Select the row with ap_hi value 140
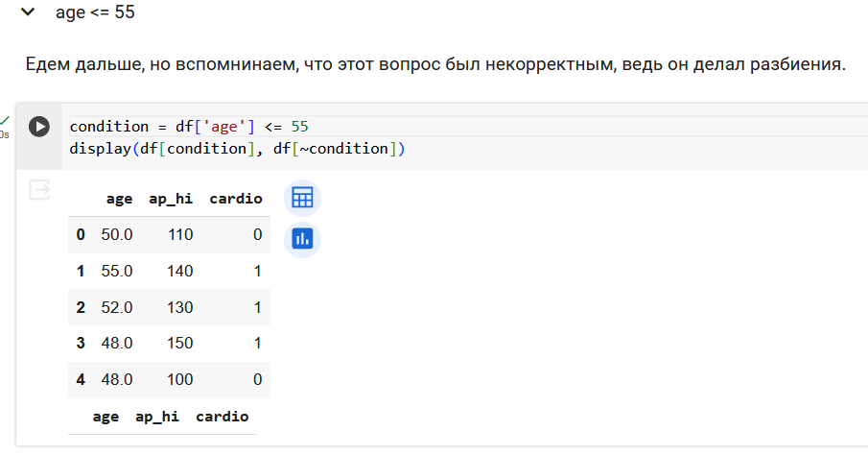The height and width of the screenshot is (455, 868). click(170, 271)
